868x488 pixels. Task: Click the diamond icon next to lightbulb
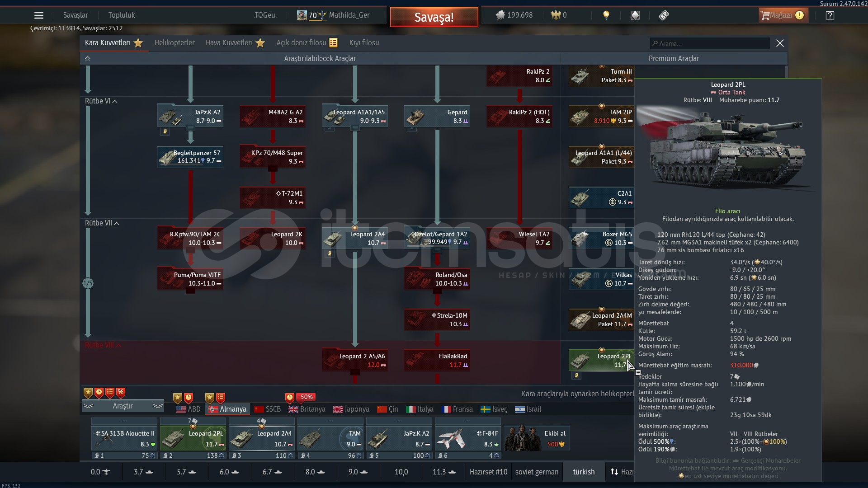635,15
